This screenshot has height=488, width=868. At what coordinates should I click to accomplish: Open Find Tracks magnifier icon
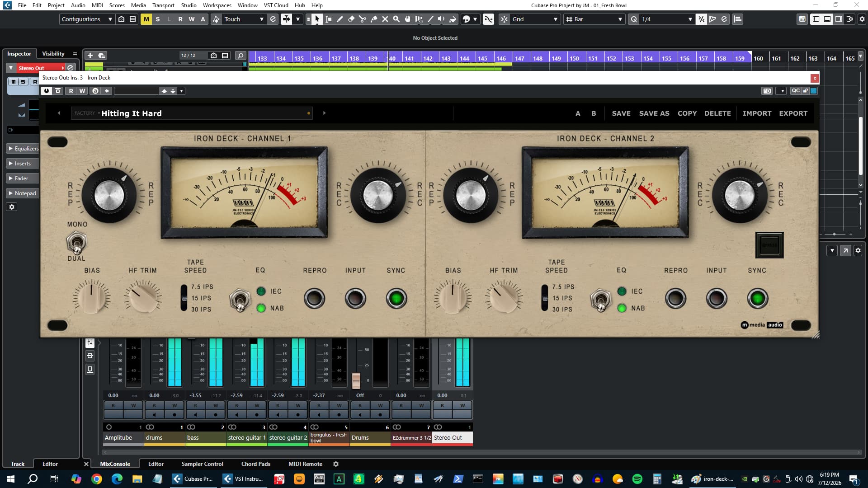pyautogui.click(x=241, y=56)
